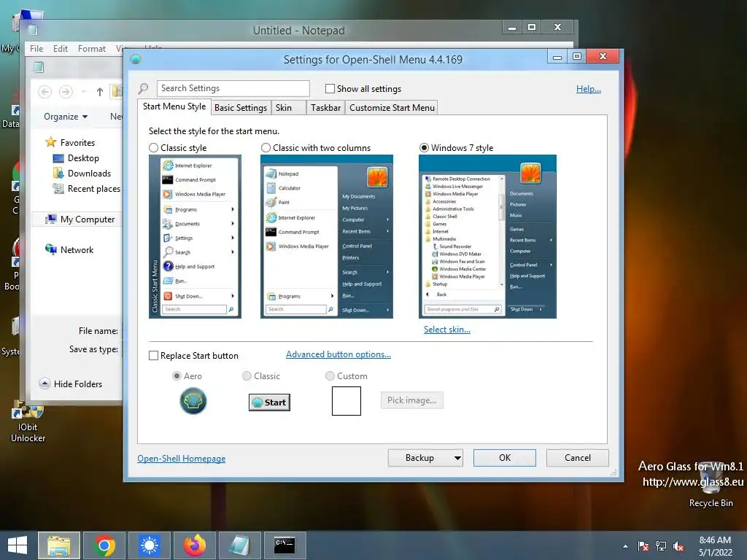This screenshot has width=747, height=560.
Task: Click the magnifier icon beside Search Settings
Action: pos(144,88)
